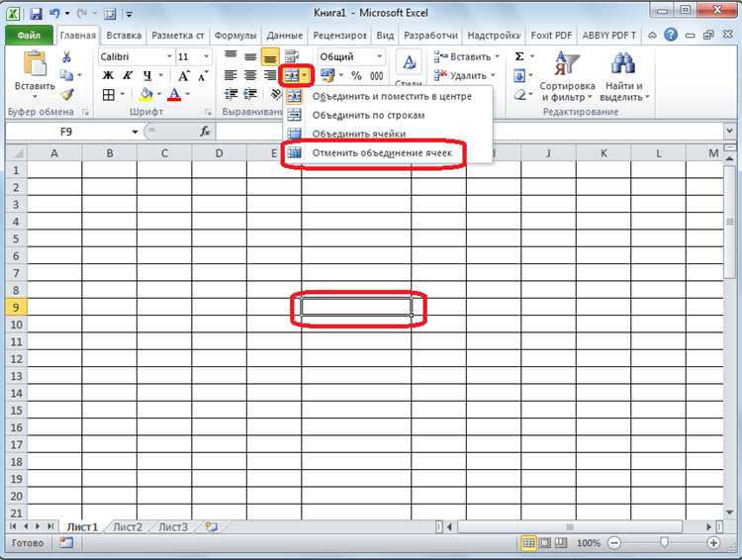The width and height of the screenshot is (742, 560).
Task: Toggle bold Ж formatting
Action: click(109, 76)
